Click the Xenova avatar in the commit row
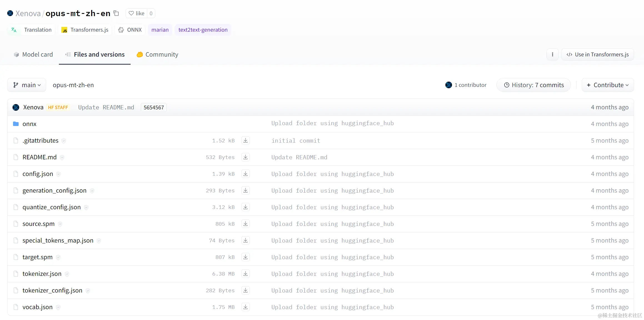 16,107
